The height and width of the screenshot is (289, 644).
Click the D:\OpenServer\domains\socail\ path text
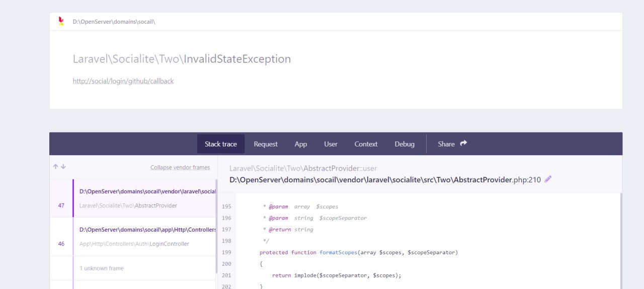point(114,22)
